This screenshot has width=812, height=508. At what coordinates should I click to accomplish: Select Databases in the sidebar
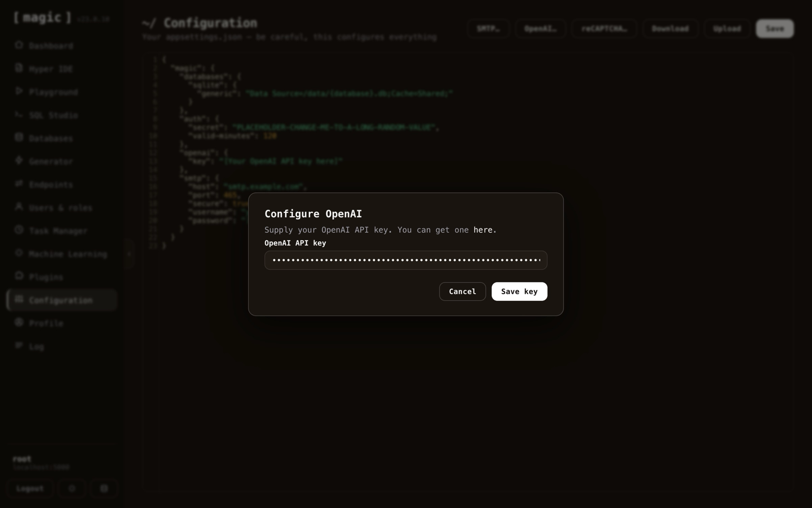click(62, 138)
